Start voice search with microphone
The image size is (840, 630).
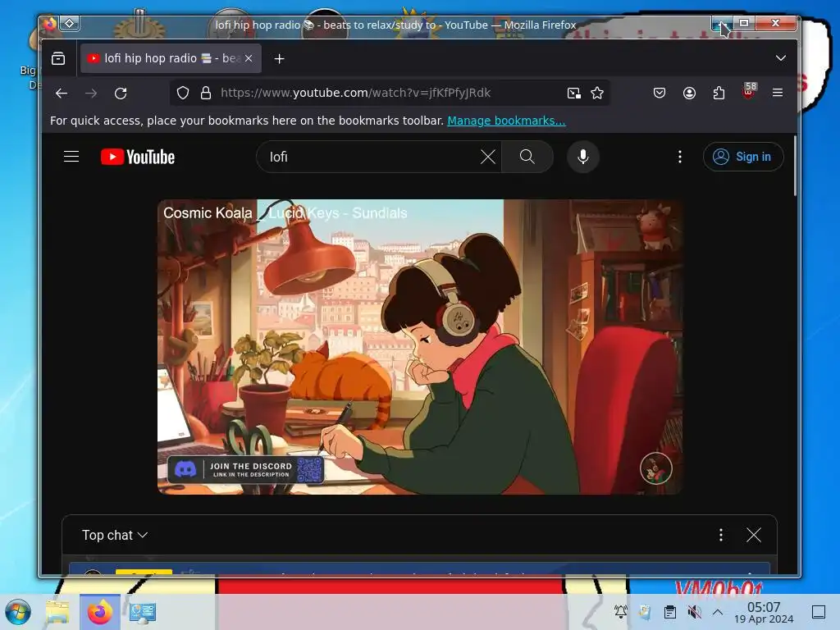click(x=583, y=157)
